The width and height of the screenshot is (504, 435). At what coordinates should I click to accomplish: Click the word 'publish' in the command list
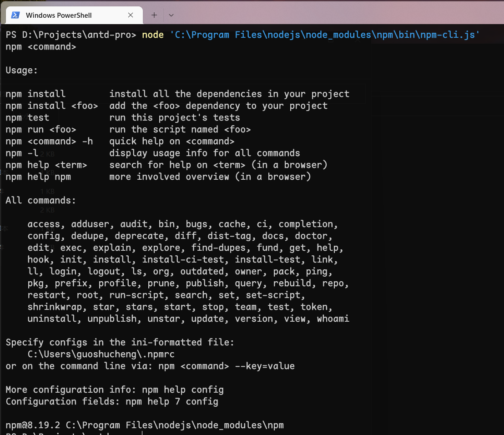pos(205,283)
